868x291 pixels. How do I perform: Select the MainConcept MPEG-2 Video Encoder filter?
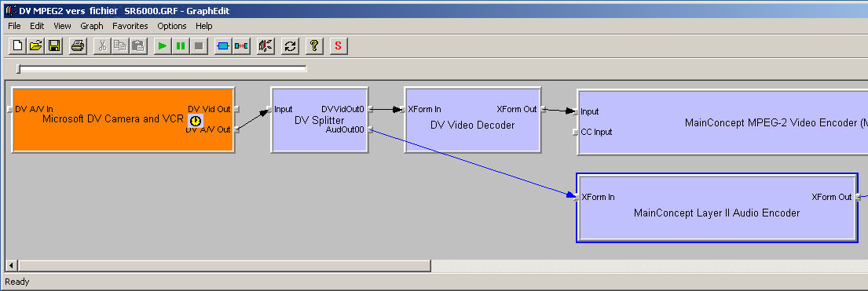point(723,123)
